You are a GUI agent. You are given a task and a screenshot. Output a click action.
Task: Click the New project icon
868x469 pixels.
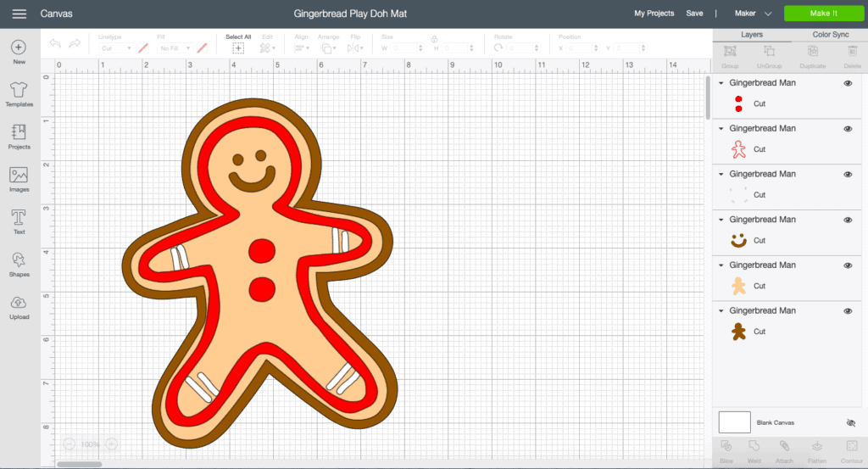click(19, 48)
